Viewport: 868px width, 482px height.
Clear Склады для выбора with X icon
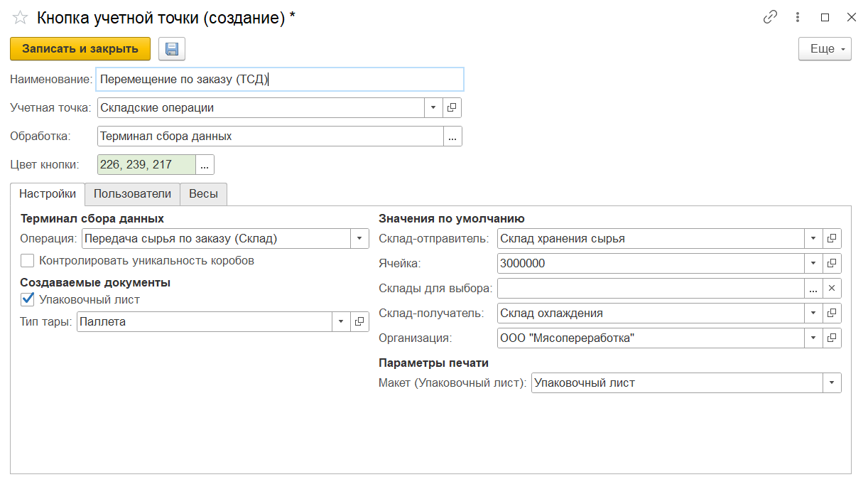point(832,289)
